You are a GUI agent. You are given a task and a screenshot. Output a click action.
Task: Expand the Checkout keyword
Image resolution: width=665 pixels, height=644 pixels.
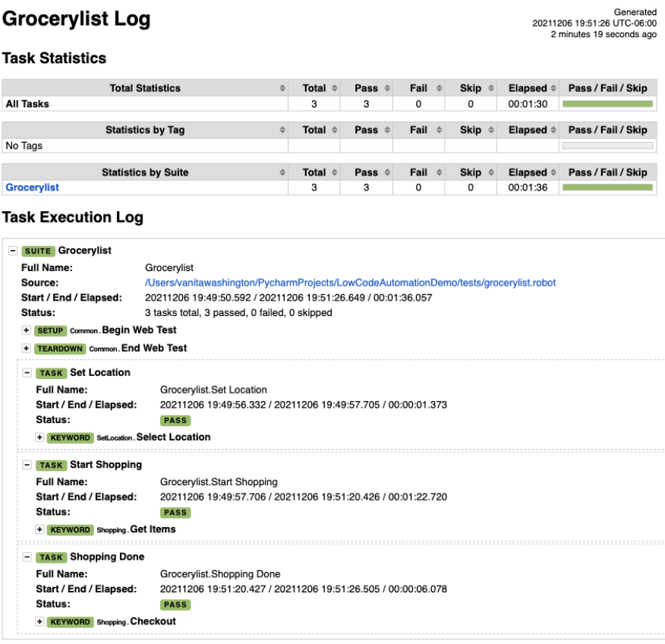pos(39,621)
